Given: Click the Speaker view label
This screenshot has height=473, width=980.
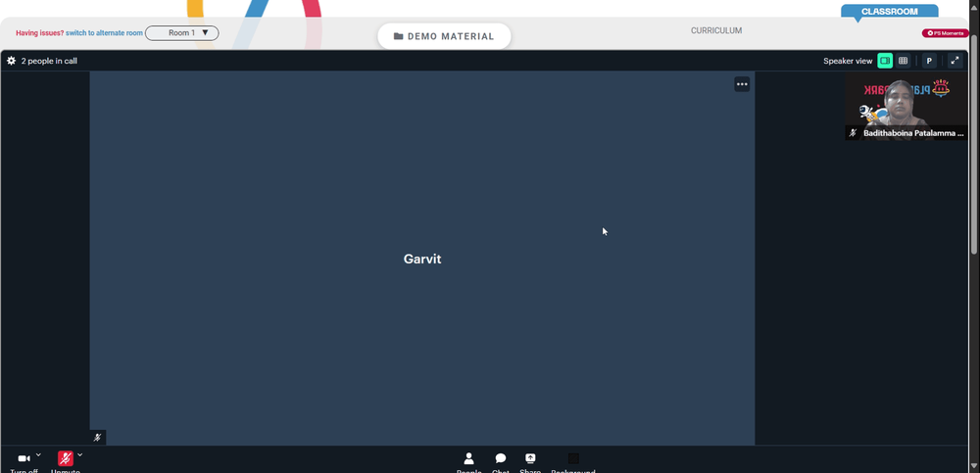Looking at the screenshot, I should click(848, 61).
